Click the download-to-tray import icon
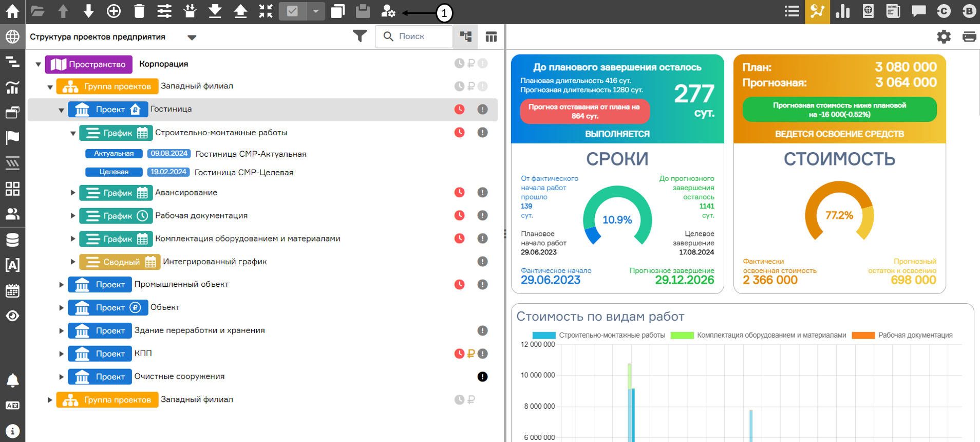This screenshot has width=980, height=442. click(x=190, y=11)
